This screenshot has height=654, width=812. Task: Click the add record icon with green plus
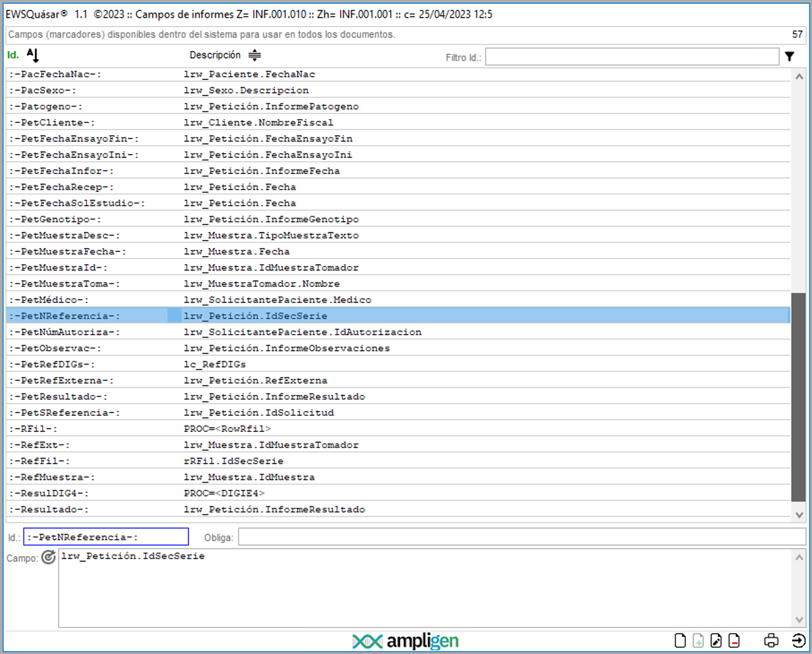click(698, 641)
